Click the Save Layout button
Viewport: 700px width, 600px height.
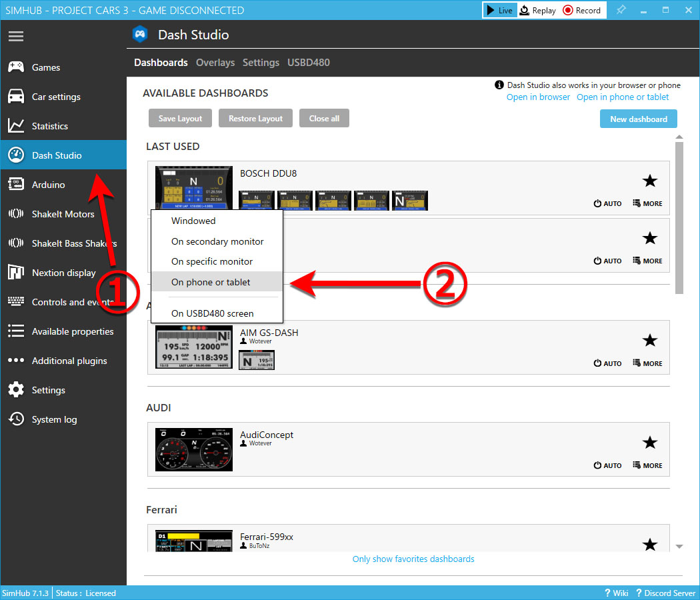coord(181,118)
